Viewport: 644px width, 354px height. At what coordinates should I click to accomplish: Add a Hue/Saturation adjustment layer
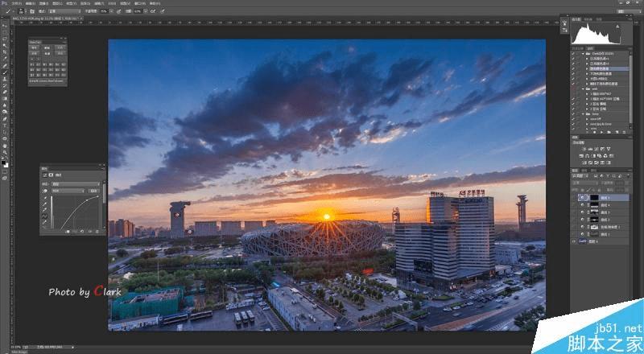(581, 156)
